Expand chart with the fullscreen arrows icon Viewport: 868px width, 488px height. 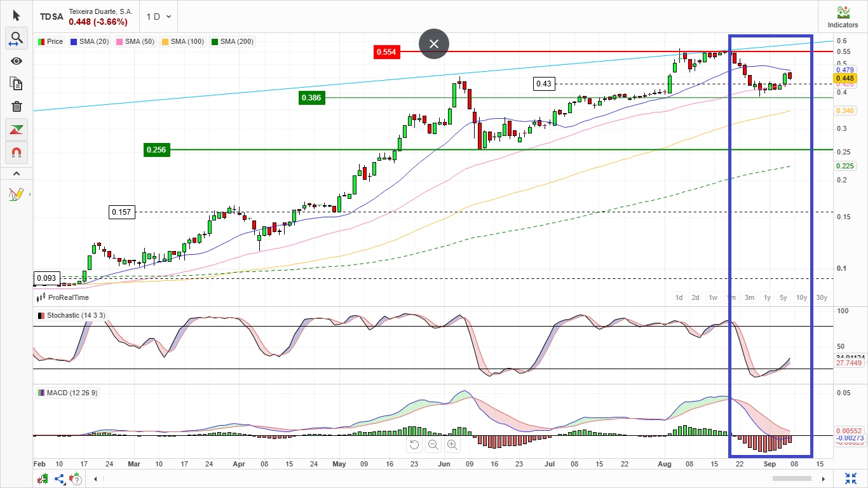point(851,478)
